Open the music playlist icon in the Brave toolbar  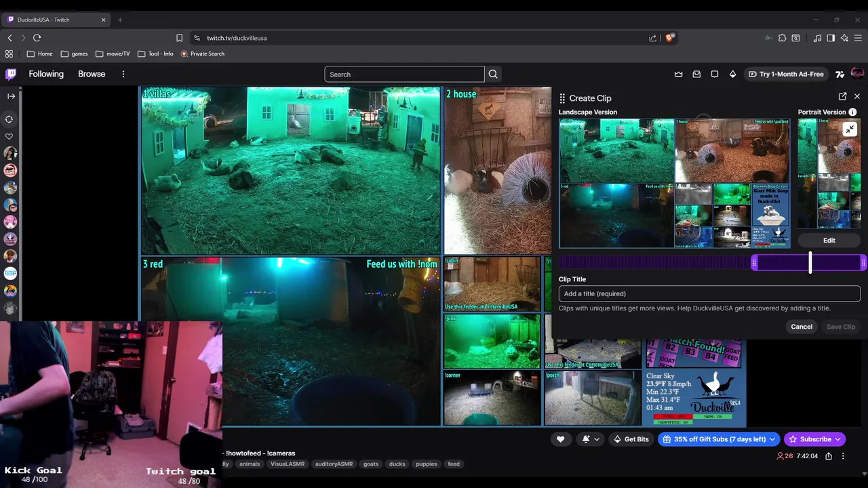[x=817, y=38]
